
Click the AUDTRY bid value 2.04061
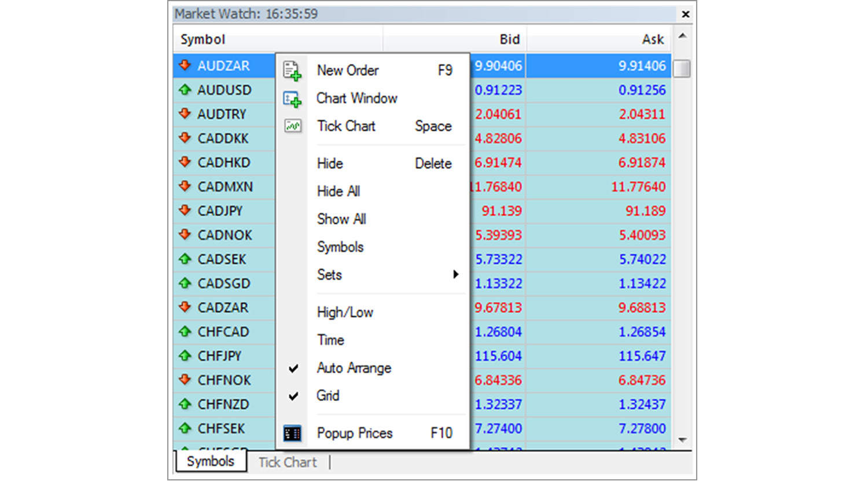point(498,115)
